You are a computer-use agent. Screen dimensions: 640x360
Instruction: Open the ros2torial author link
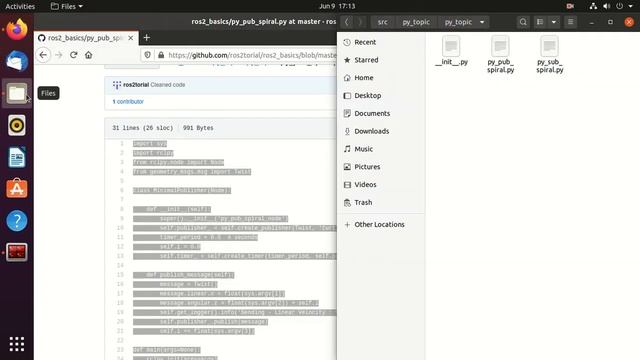click(x=136, y=85)
